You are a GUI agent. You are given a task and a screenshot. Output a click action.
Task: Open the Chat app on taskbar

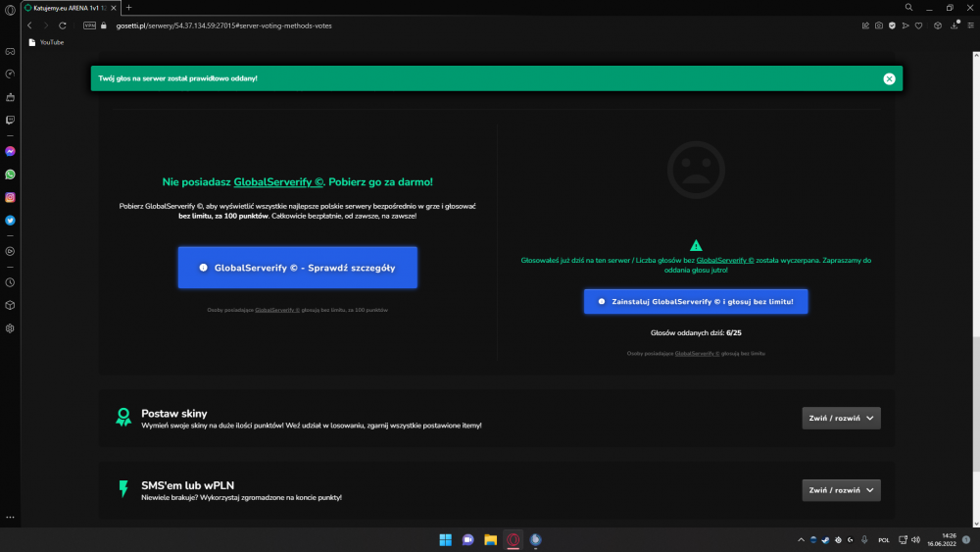tap(467, 539)
